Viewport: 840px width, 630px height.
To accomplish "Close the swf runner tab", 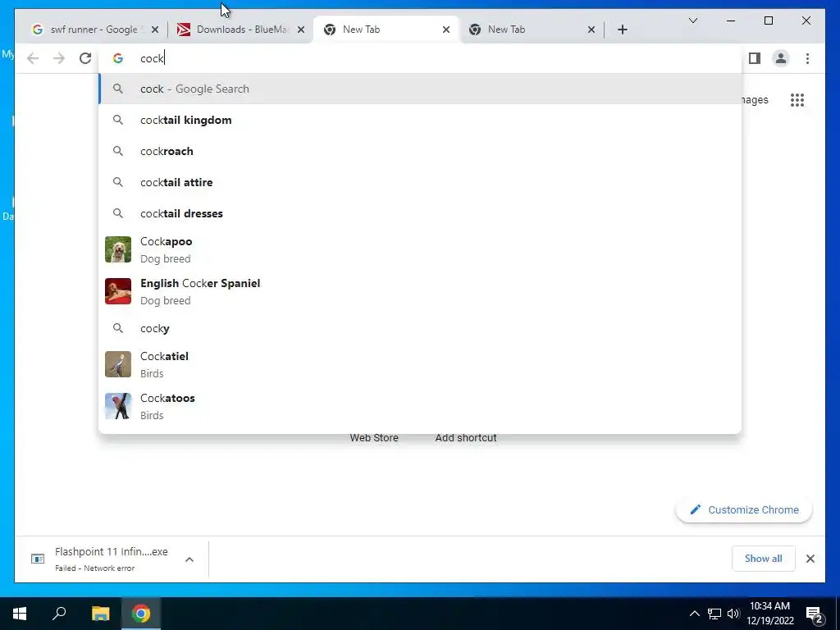I will pos(155,30).
